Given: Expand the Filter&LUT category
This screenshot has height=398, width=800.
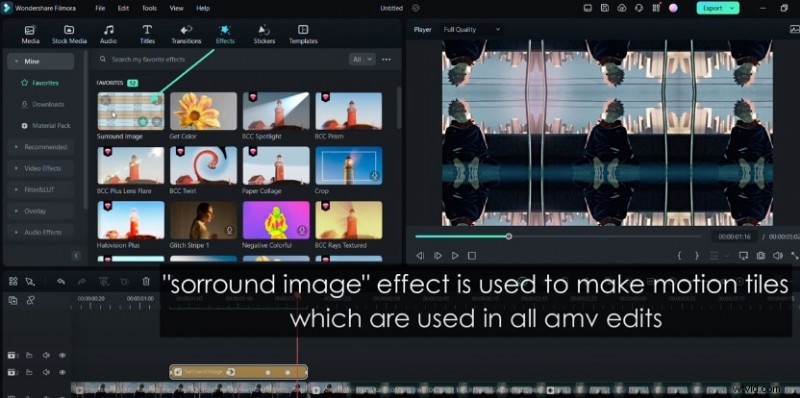Looking at the screenshot, I should [x=40, y=189].
